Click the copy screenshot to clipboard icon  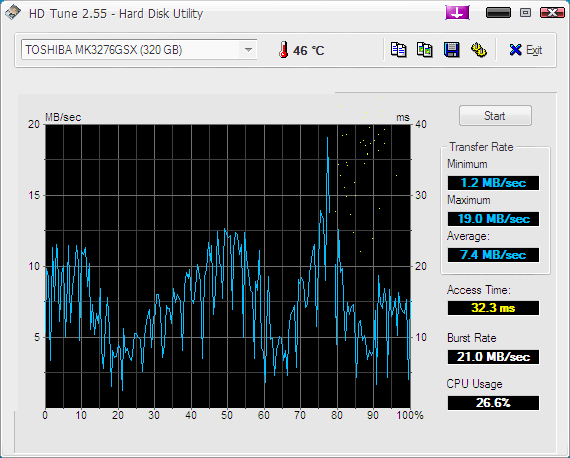[x=425, y=50]
